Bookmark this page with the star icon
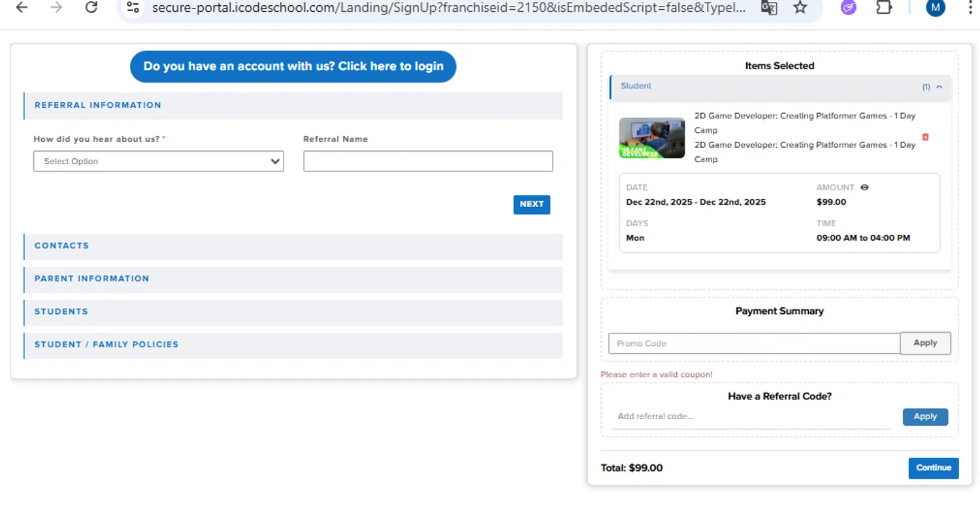 pos(800,8)
